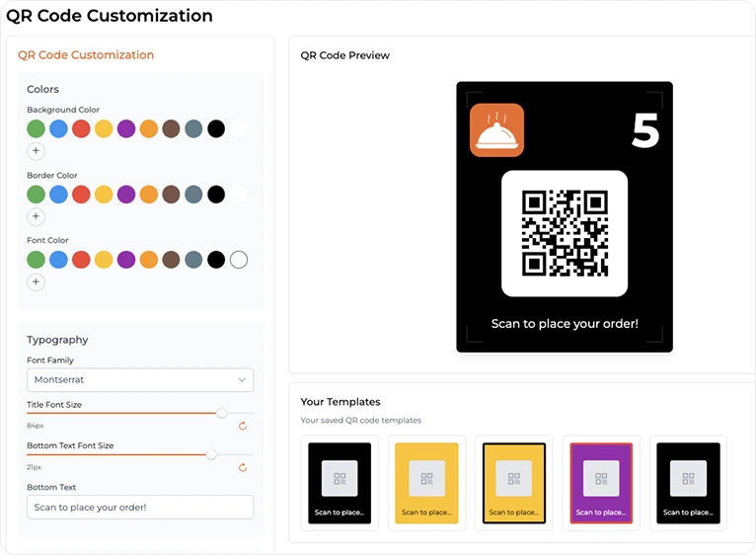This screenshot has width=756, height=555.
Task: Reset Title Font Size to default
Action: (243, 426)
